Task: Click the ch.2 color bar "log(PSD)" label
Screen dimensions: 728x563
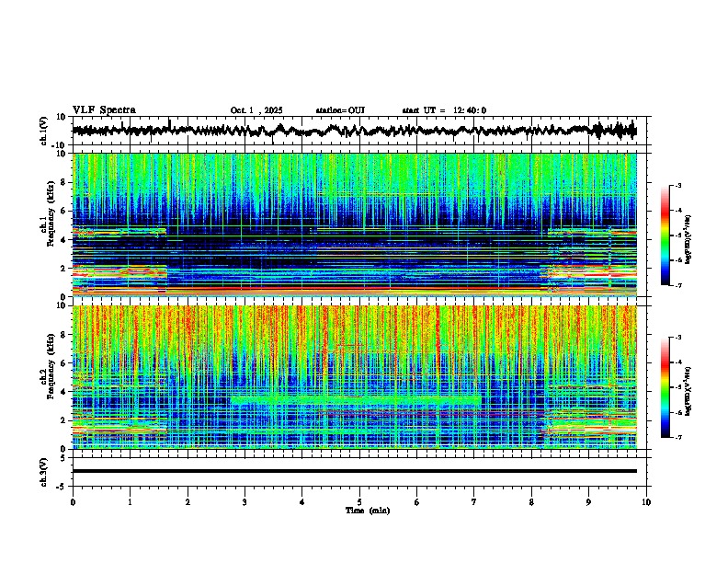Action: coord(688,391)
